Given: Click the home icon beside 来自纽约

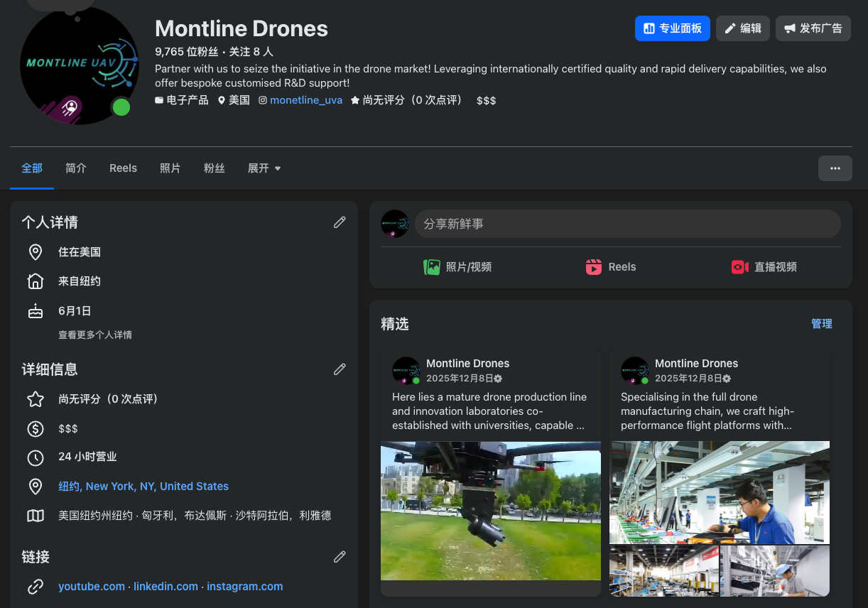Looking at the screenshot, I should [36, 281].
